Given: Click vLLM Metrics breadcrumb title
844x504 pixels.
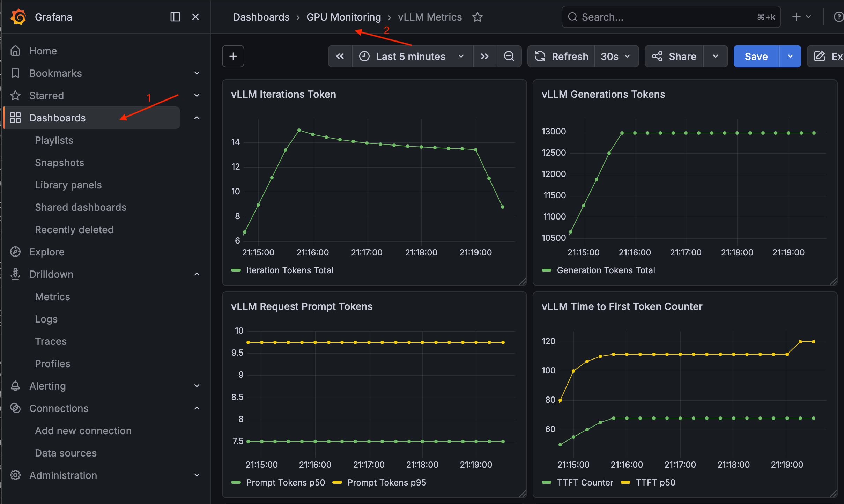Looking at the screenshot, I should (x=430, y=17).
